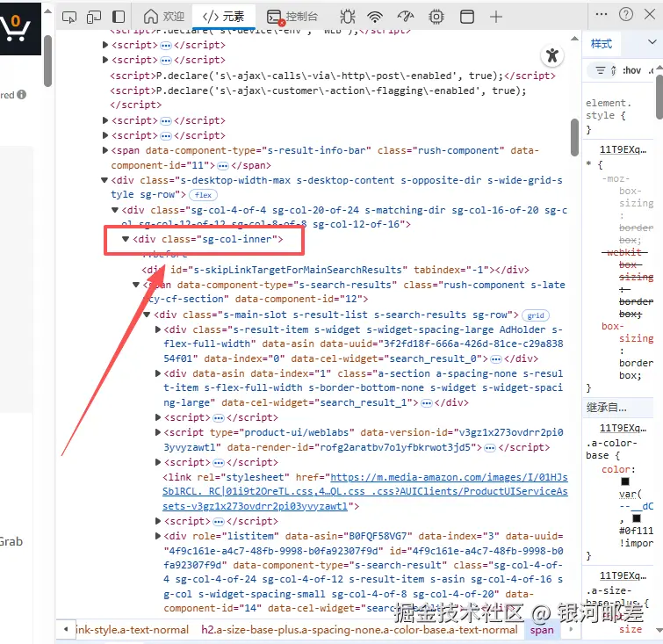Toggle the flex layout badge
Viewport: 663px width, 644px height.
click(x=203, y=195)
